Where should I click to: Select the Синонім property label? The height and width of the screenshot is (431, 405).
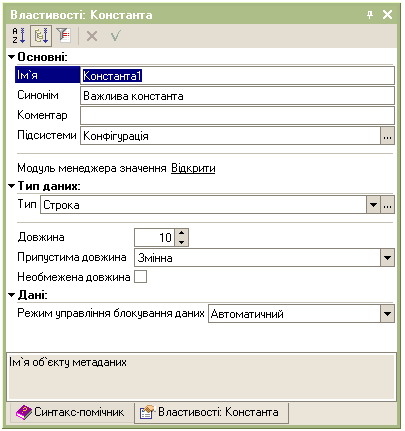point(38,95)
